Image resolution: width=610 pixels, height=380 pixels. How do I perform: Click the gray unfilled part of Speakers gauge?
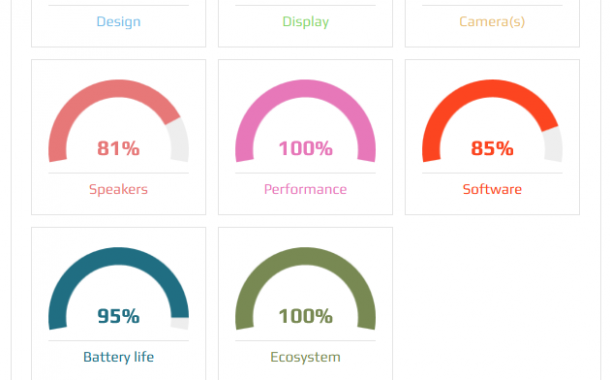[x=179, y=140]
